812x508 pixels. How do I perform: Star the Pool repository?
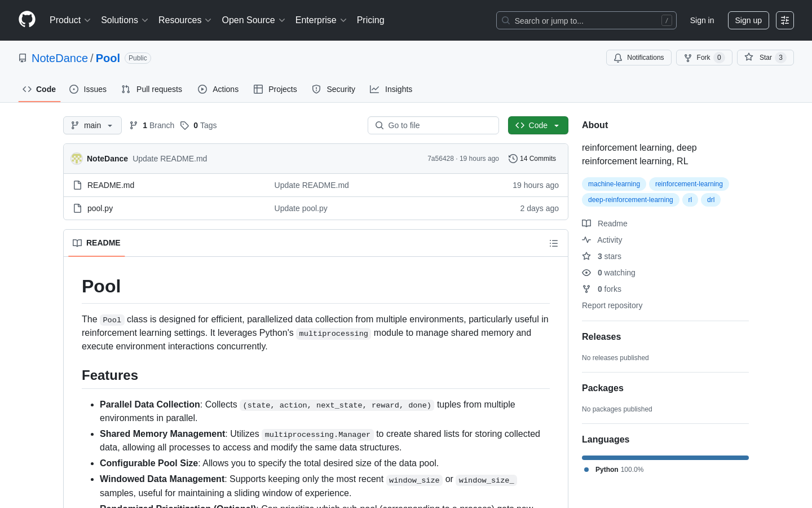click(765, 58)
